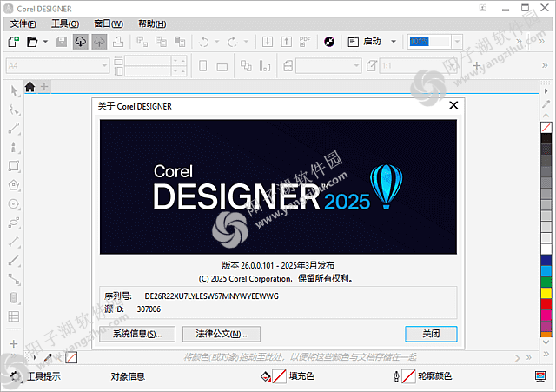Viewport: 556px width, 392px height.
Task: Click the zoom level input field
Action: (429, 42)
